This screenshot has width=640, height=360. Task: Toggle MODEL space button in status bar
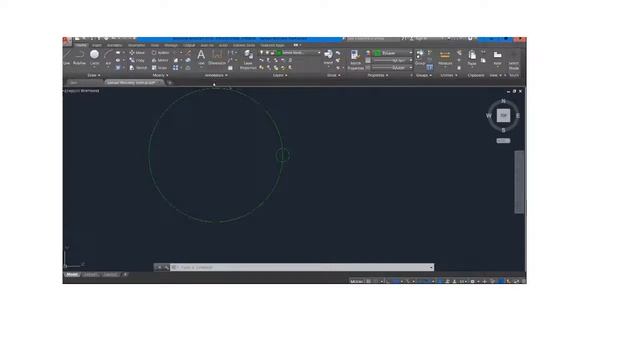pos(356,281)
